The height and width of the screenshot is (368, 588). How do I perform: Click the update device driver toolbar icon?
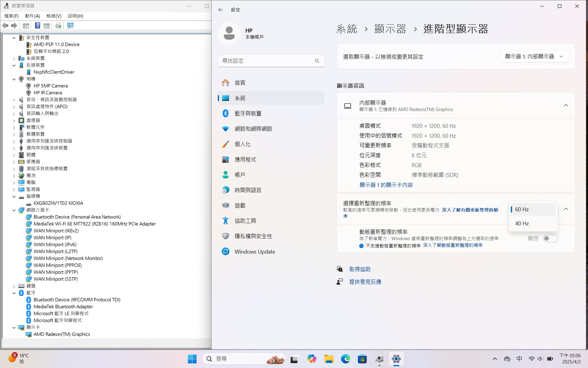click(58, 25)
